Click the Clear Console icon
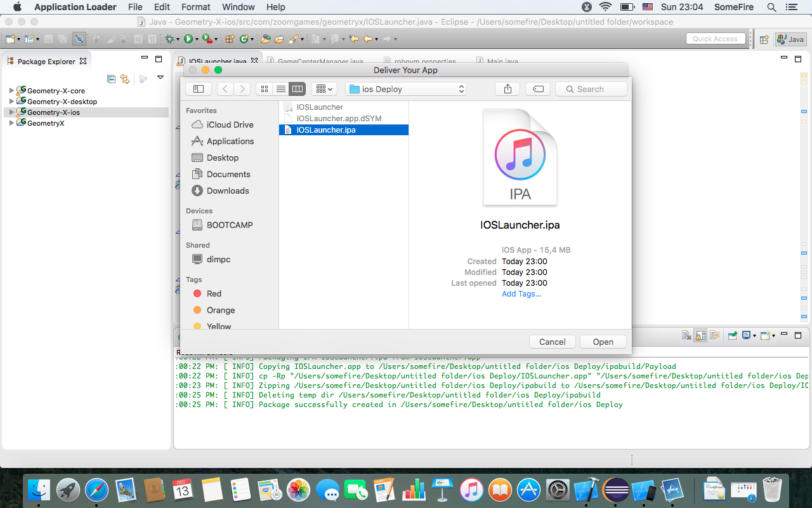812x508 pixels. [x=686, y=335]
